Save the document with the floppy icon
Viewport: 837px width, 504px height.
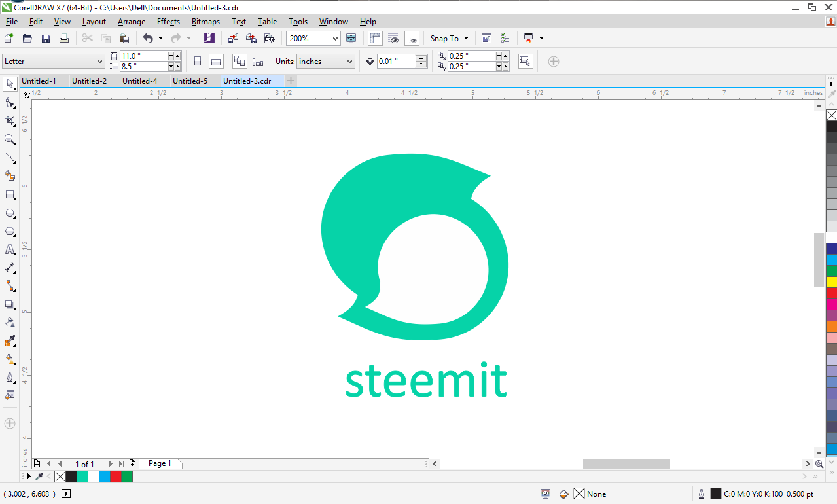coord(46,39)
